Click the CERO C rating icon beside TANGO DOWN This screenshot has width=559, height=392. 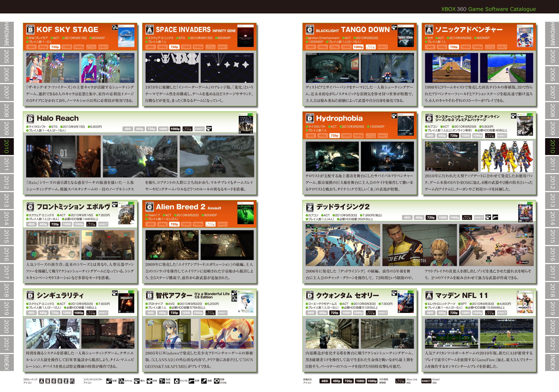(x=310, y=29)
